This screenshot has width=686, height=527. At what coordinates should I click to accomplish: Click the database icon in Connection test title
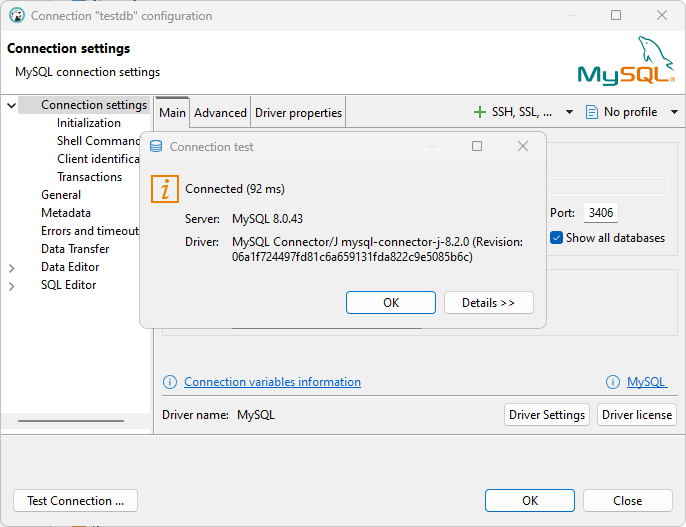tap(156, 147)
